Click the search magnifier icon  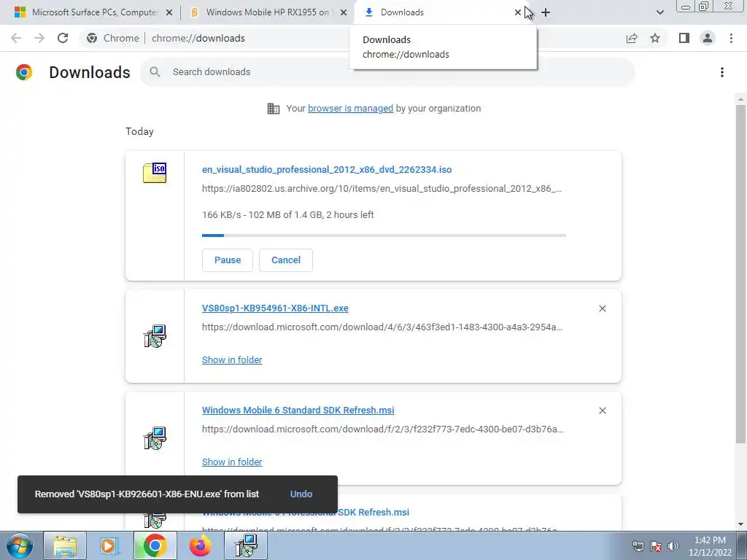pos(155,72)
